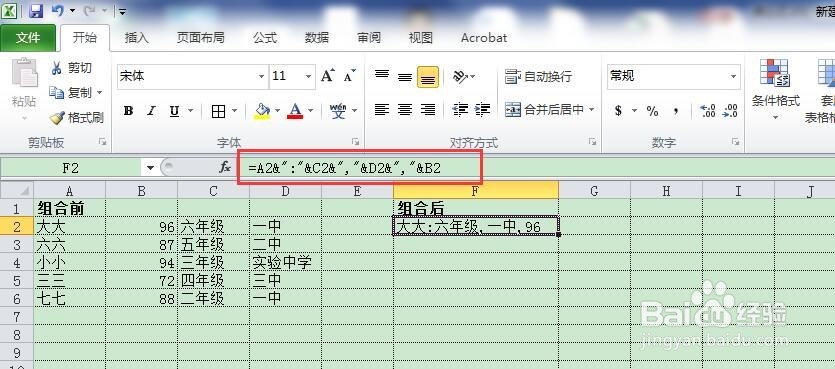
Task: Open the Acrobat tab
Action: pyautogui.click(x=484, y=38)
